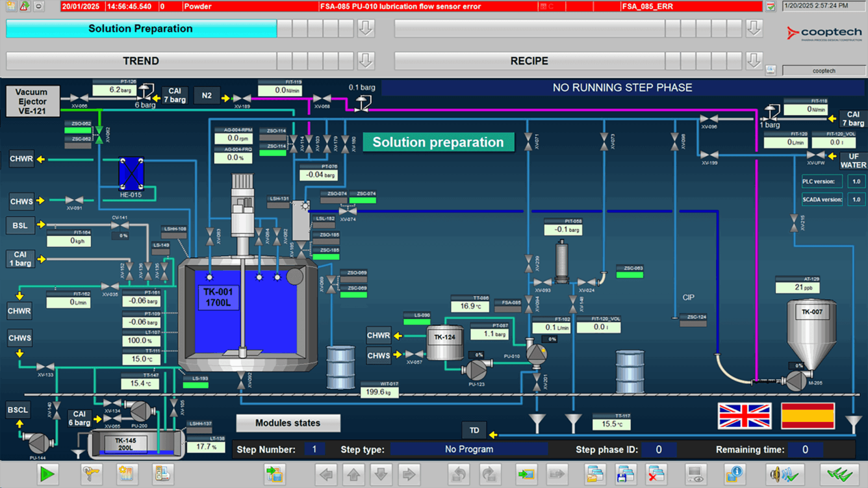
Task: Click the monitor view eye icon
Action: click(x=695, y=474)
